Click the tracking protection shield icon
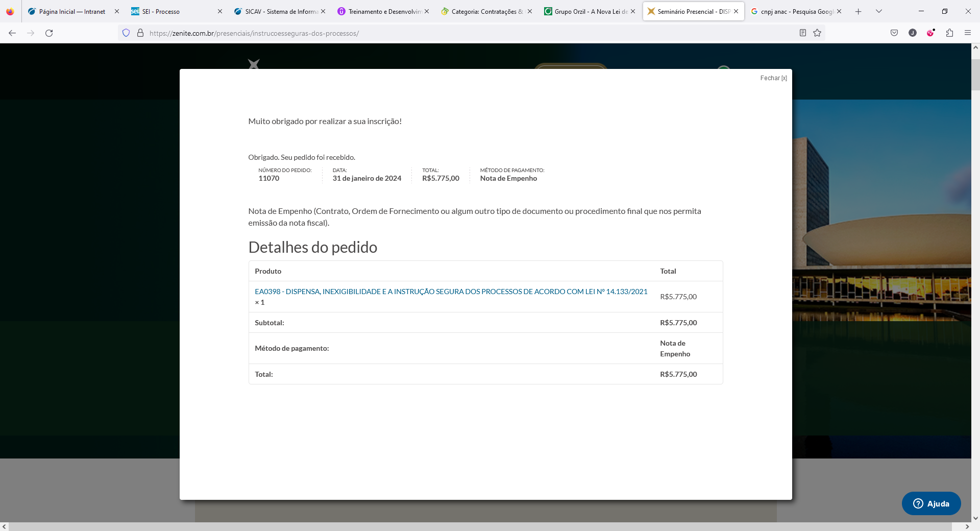This screenshot has width=980, height=531. pyautogui.click(x=126, y=33)
